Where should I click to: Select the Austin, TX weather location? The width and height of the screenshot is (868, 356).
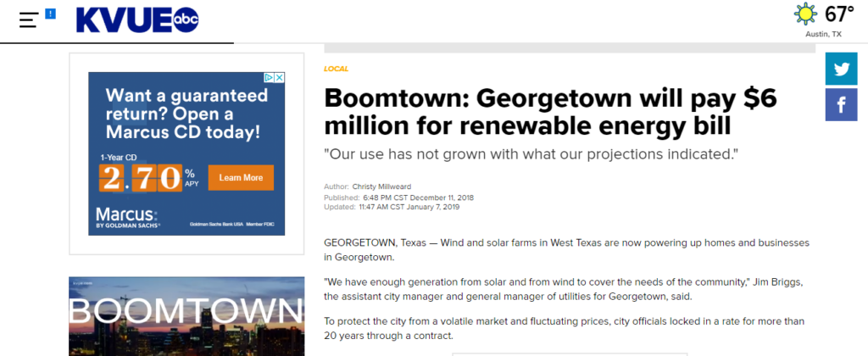[x=824, y=34]
